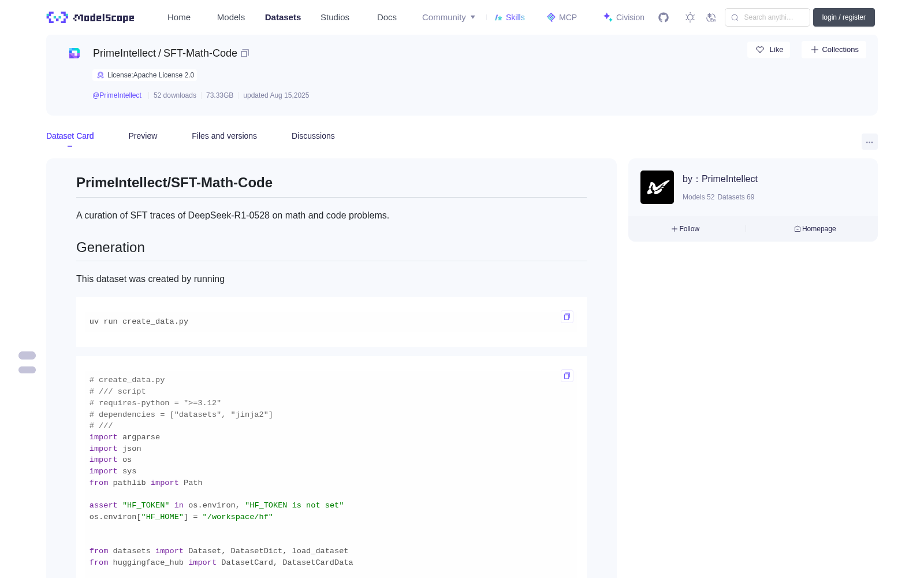Open the Docs page

[387, 17]
